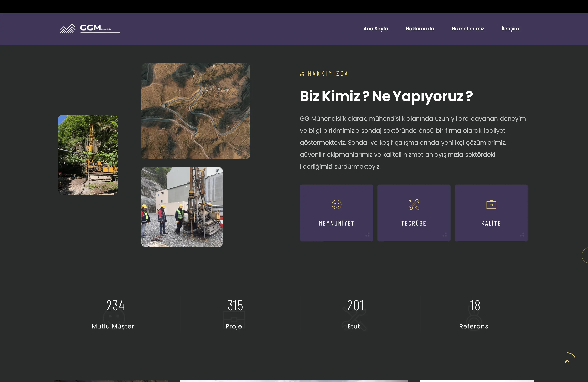Select the KALİTE card label
This screenshot has width=588, height=382.
pyautogui.click(x=491, y=223)
